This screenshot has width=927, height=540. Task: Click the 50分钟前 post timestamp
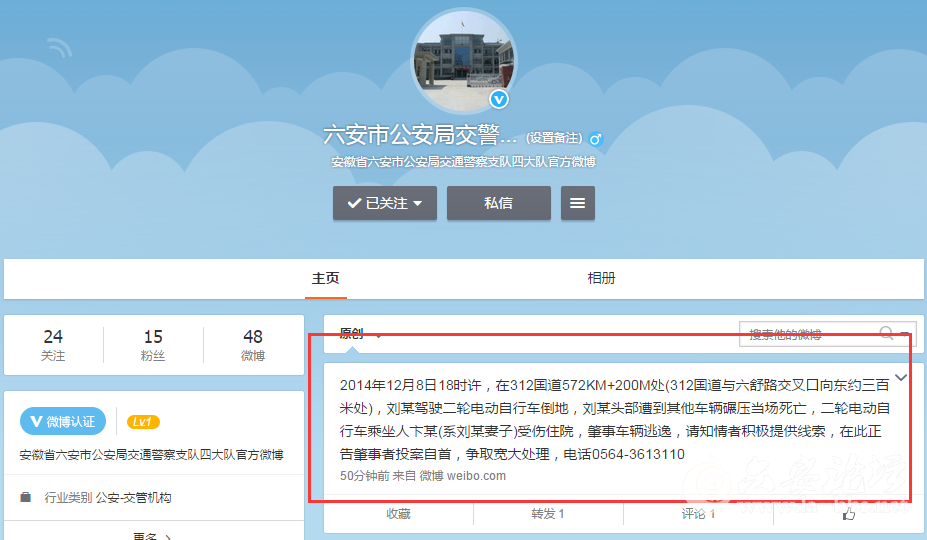[x=364, y=476]
